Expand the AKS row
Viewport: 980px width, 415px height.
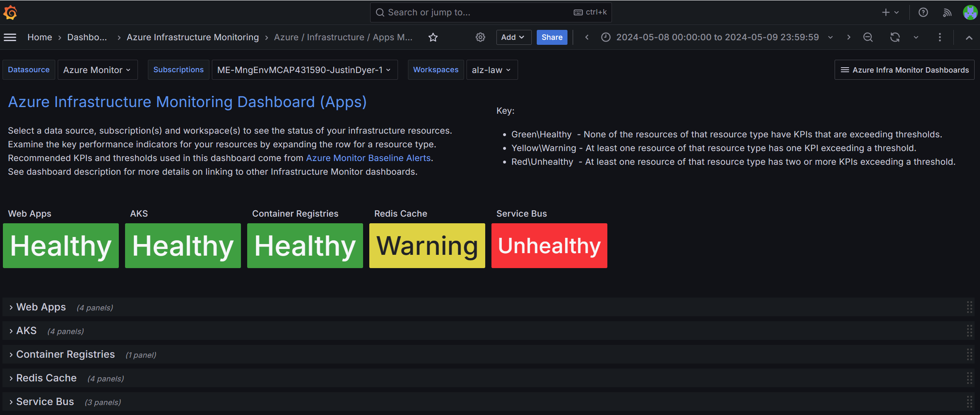[26, 331]
